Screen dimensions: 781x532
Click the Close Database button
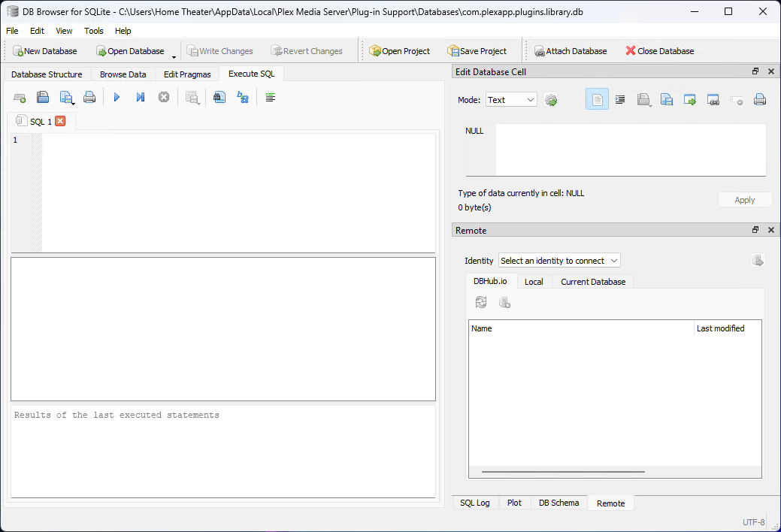coord(659,51)
